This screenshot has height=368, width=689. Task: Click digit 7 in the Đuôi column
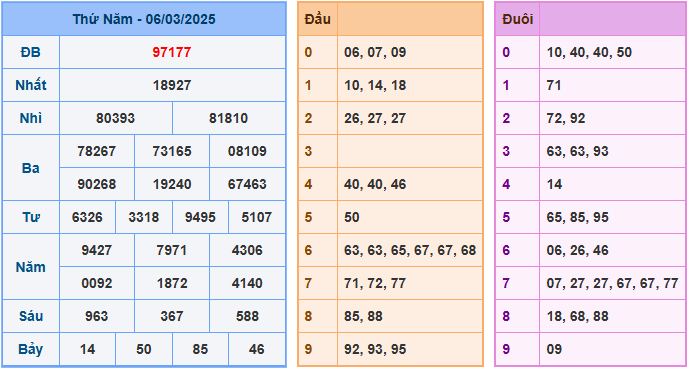pos(506,283)
